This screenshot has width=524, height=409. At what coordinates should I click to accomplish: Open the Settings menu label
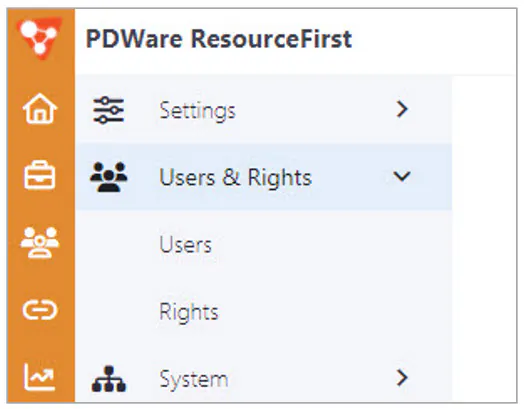click(198, 111)
